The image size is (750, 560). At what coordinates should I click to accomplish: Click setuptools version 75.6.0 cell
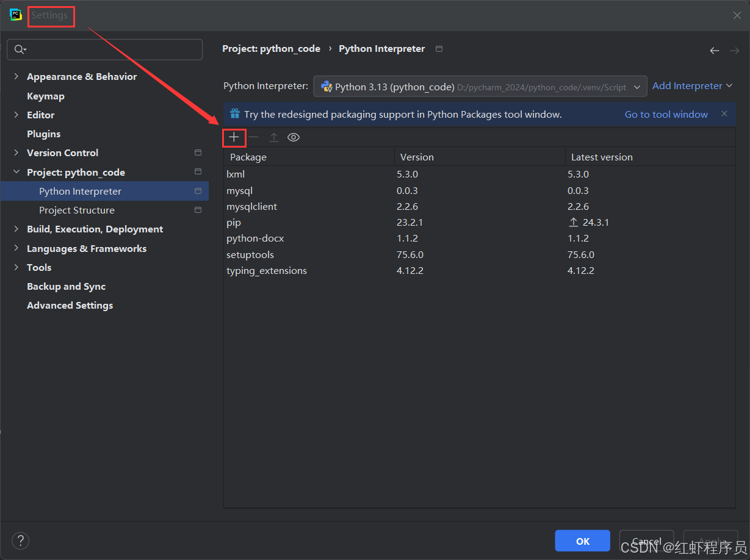pyautogui.click(x=410, y=254)
